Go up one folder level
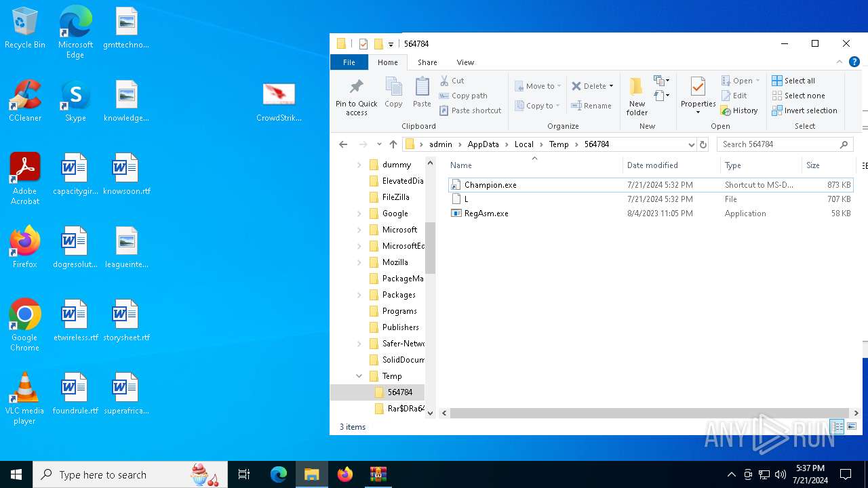868x488 pixels. pyautogui.click(x=393, y=144)
